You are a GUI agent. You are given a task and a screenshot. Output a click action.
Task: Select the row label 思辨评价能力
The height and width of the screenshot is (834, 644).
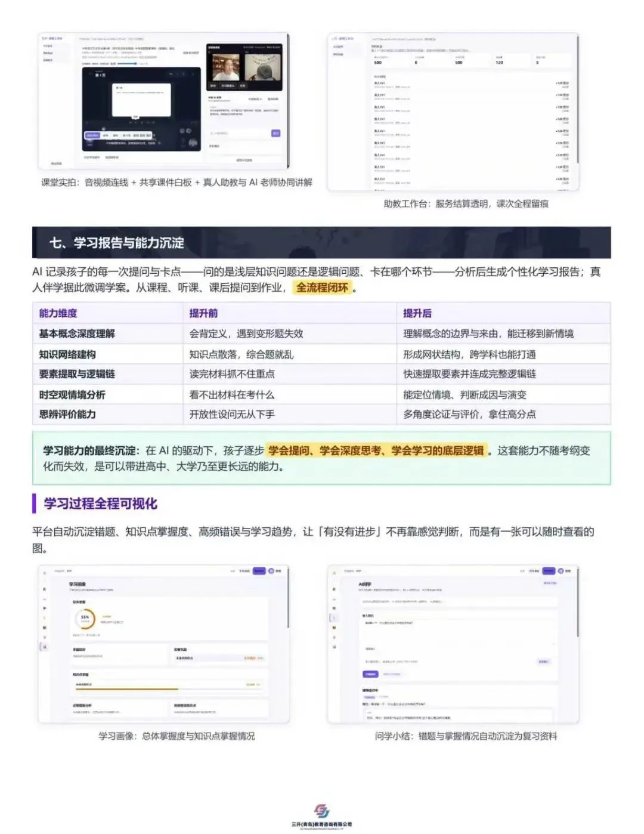pyautogui.click(x=67, y=414)
